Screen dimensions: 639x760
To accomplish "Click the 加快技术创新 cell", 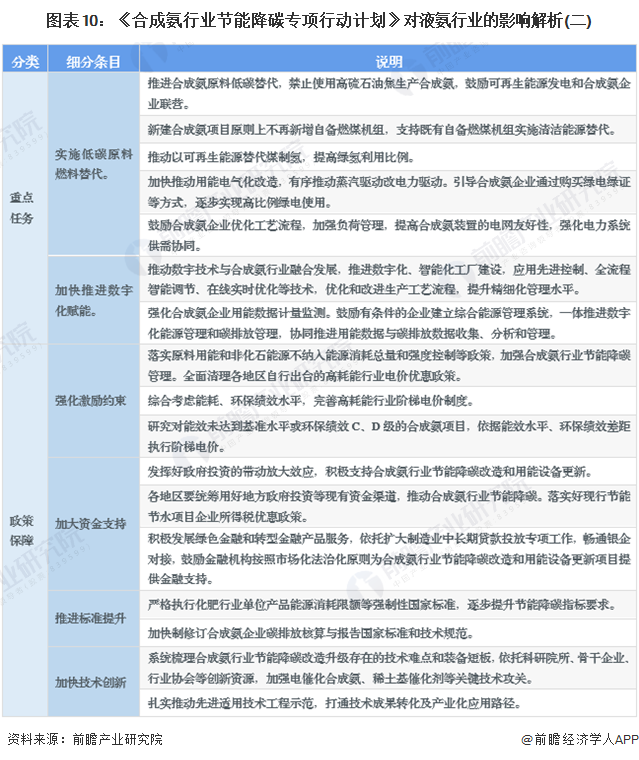I will click(94, 682).
